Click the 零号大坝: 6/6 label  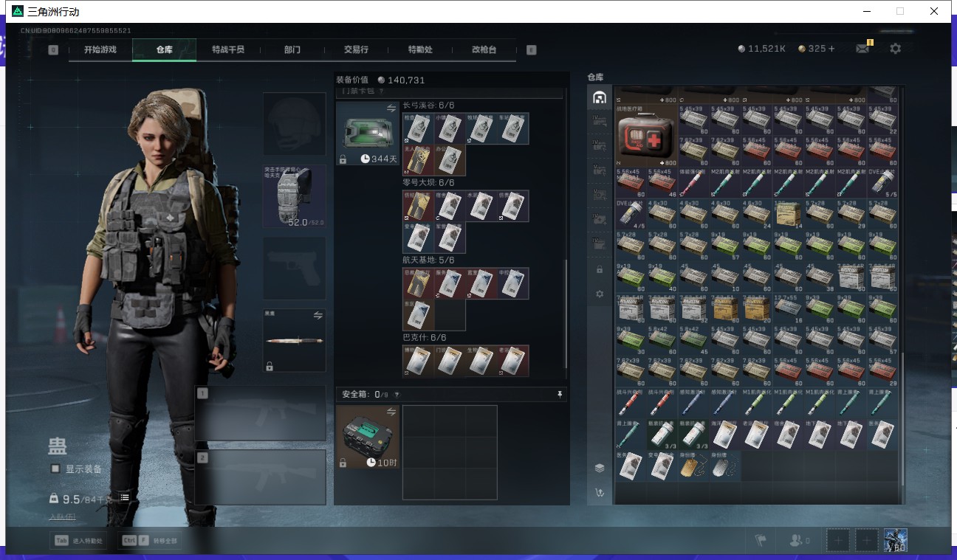tap(428, 182)
